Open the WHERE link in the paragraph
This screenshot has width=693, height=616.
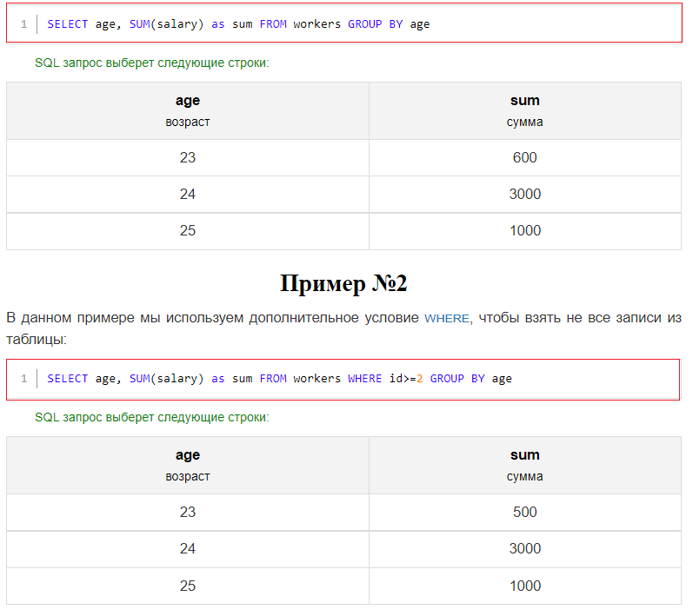pos(446,318)
